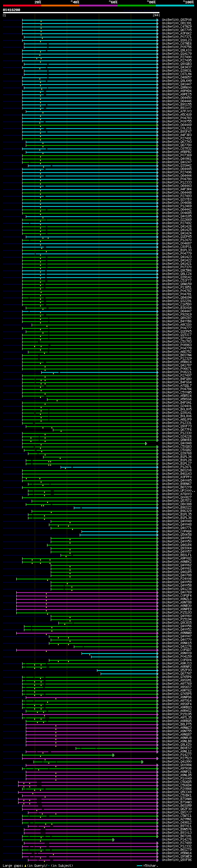Select the UniRef100_Q50K58 label

[177, 535]
